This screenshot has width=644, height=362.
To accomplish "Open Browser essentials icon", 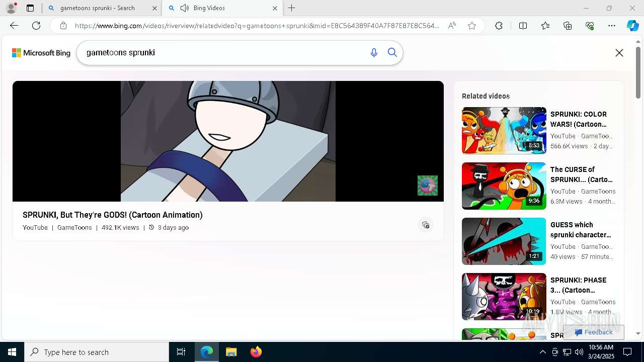I will [x=590, y=26].
